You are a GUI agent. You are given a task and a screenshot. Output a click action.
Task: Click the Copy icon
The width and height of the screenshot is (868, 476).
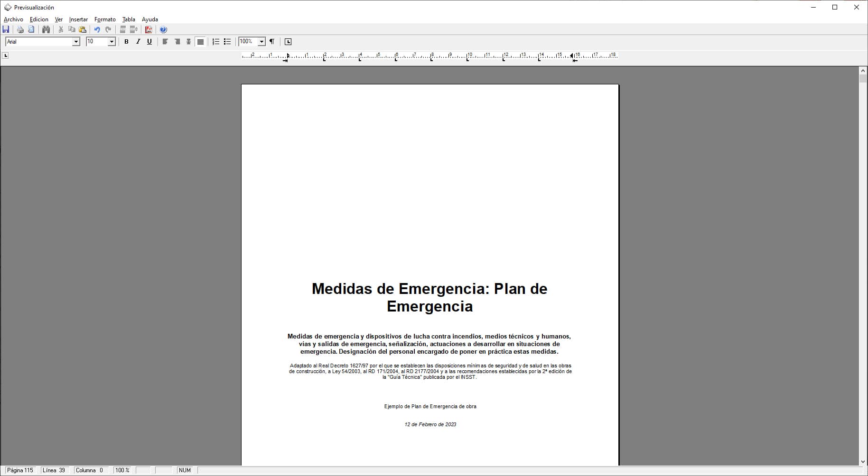[72, 29]
